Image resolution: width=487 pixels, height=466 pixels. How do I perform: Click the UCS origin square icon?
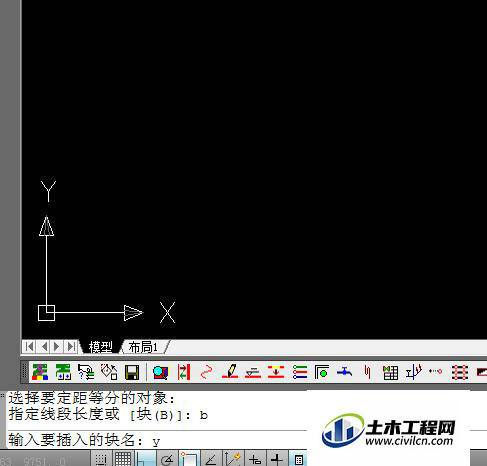pyautogui.click(x=46, y=313)
